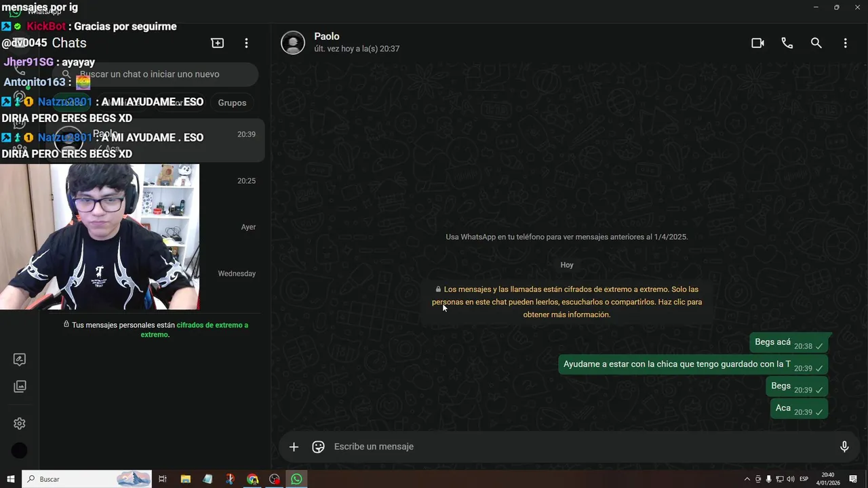Click the WhatsApp taskbar icon
Viewport: 868px width, 488px height.
(x=296, y=479)
